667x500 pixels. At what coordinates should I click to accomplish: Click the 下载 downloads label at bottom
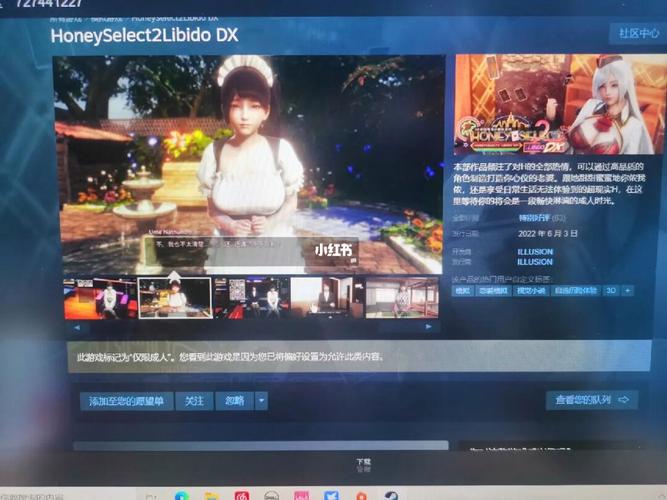point(363,462)
